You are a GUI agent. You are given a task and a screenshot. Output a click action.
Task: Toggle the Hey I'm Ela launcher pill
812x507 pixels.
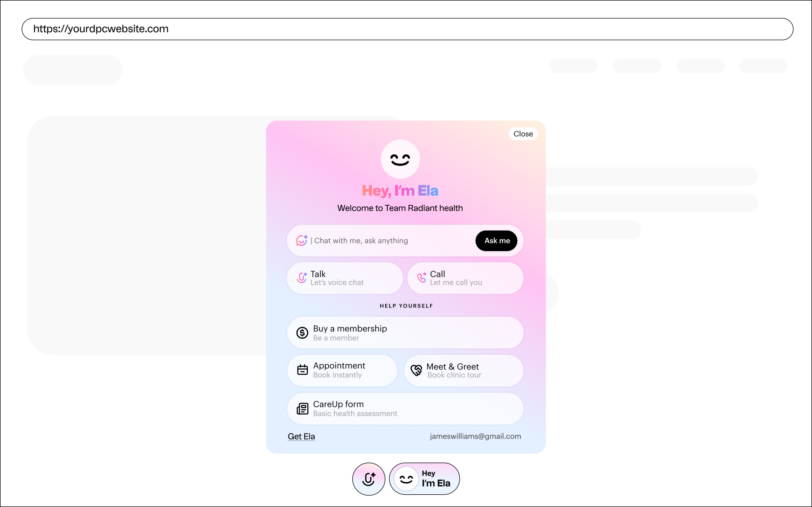click(425, 478)
